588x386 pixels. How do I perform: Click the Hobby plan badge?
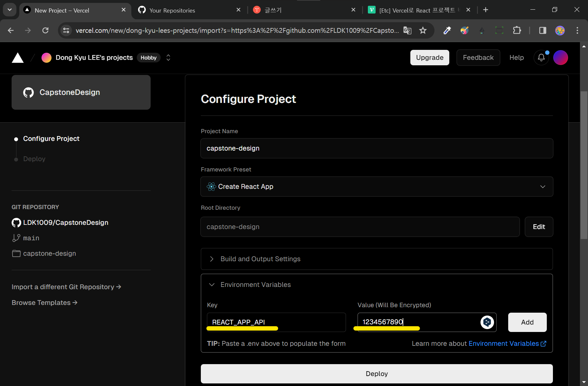point(148,58)
